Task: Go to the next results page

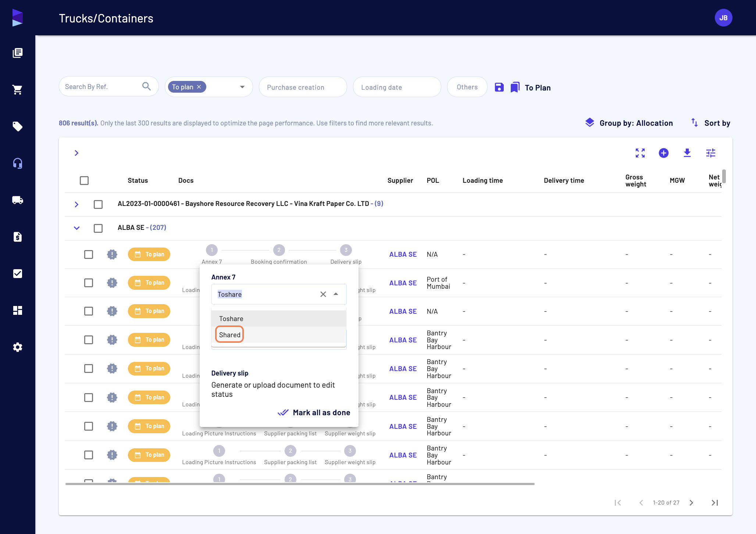Action: coord(691,503)
